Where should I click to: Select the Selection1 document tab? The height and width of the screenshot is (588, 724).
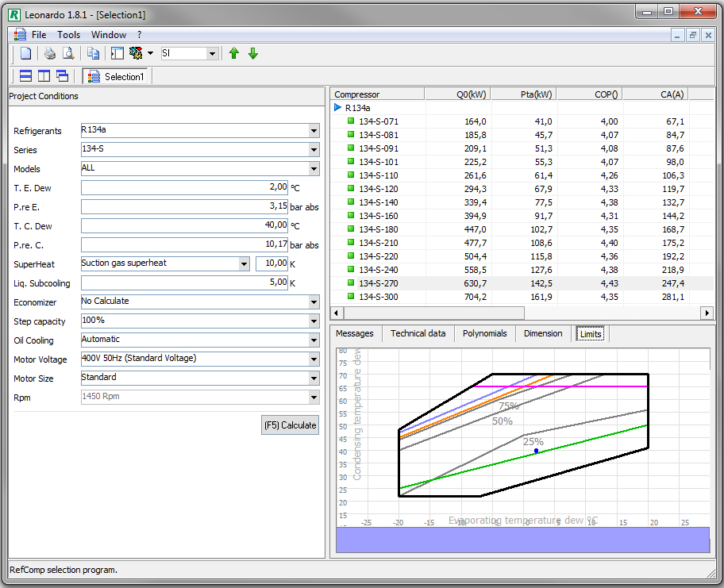pos(115,77)
